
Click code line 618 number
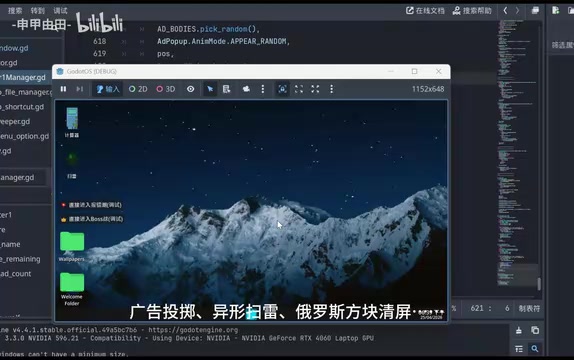100,41
